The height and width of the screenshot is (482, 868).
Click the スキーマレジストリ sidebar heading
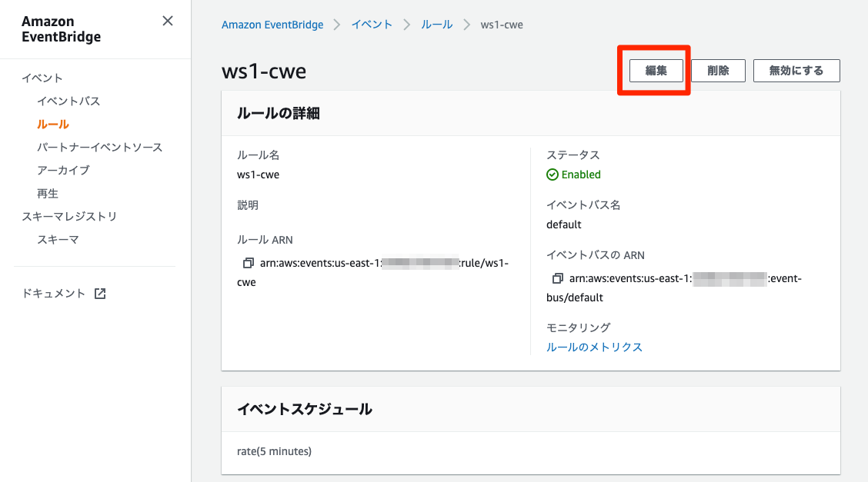[69, 216]
